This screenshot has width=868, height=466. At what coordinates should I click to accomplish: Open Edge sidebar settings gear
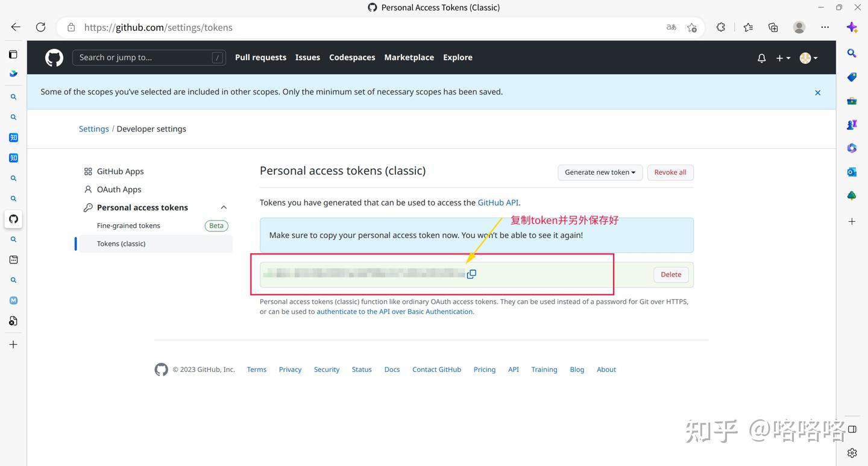(x=852, y=452)
